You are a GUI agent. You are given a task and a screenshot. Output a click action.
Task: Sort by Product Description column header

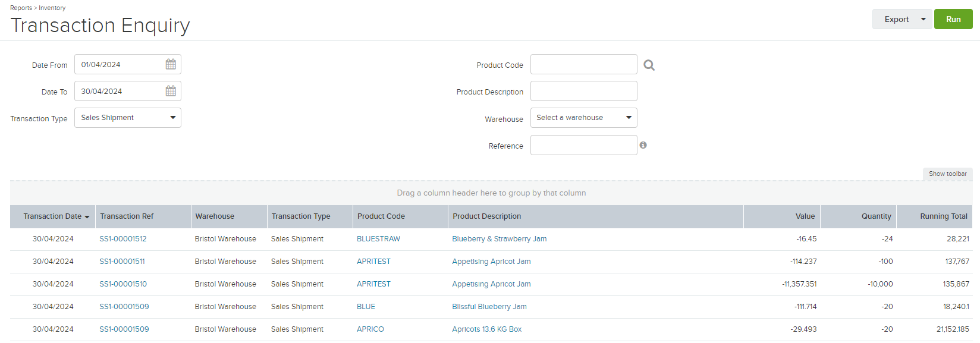pyautogui.click(x=595, y=216)
